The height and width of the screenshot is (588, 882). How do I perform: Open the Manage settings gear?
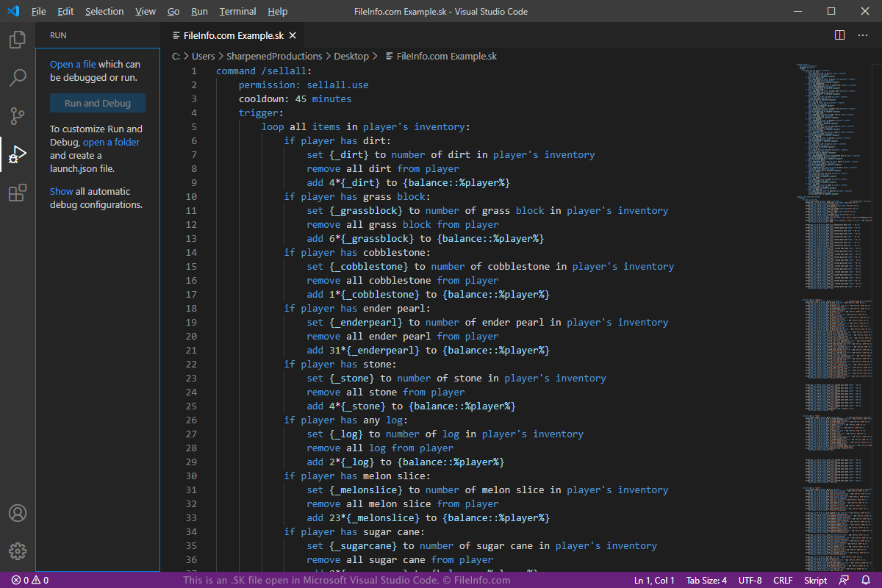point(17,551)
